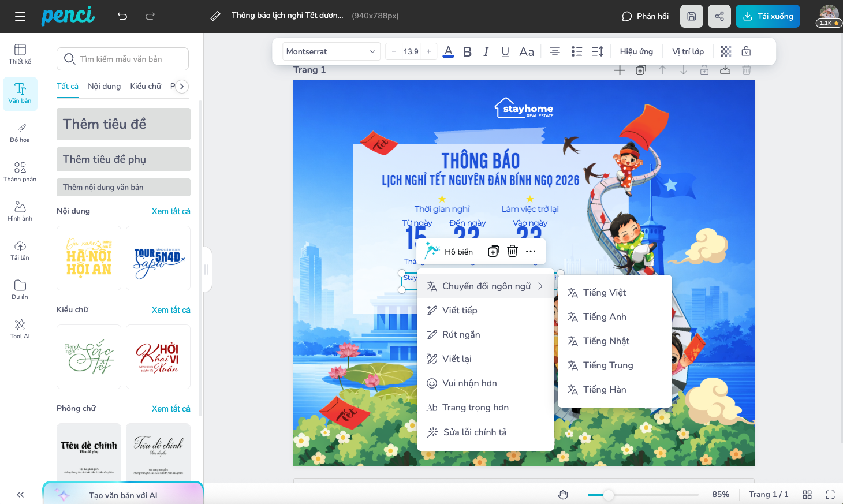Viewport: 843px width, 504px height.
Task: Click the save icon button
Action: (x=692, y=16)
